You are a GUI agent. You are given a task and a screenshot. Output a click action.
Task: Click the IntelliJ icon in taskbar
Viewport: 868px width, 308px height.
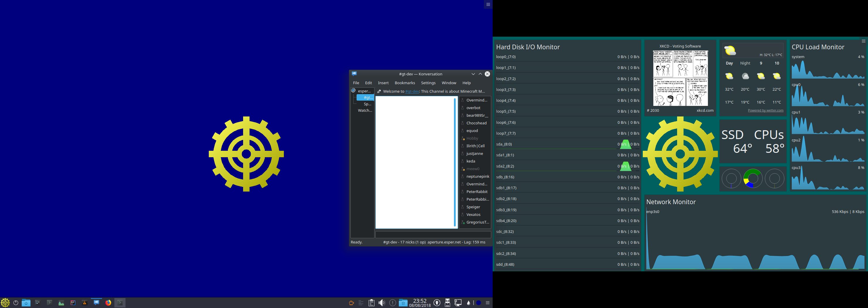(x=73, y=303)
